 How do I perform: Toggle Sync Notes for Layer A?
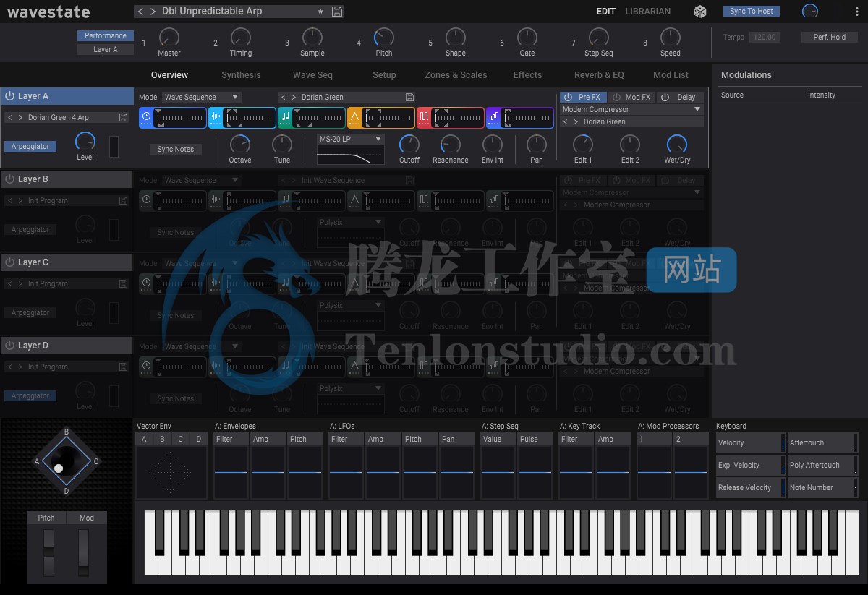click(x=176, y=149)
